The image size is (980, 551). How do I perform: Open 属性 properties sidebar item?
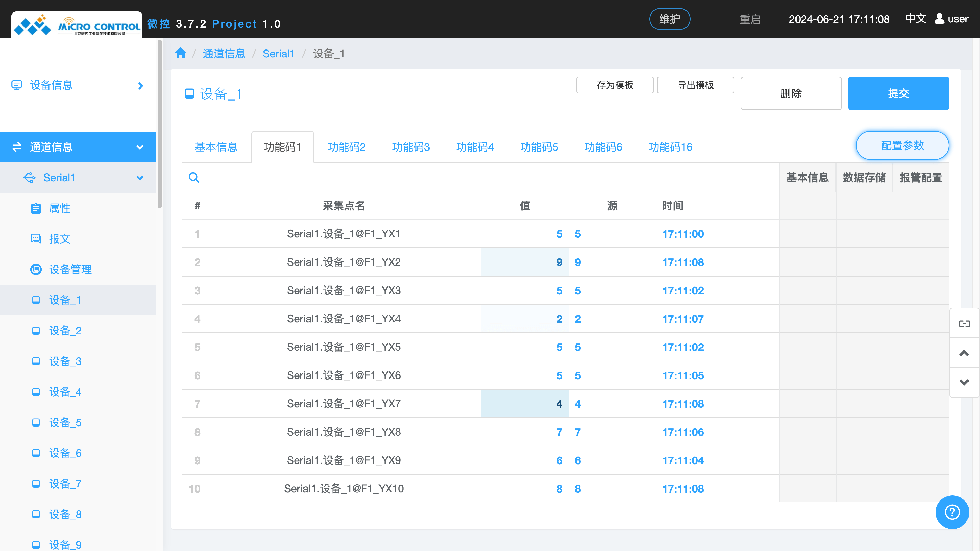(x=60, y=208)
